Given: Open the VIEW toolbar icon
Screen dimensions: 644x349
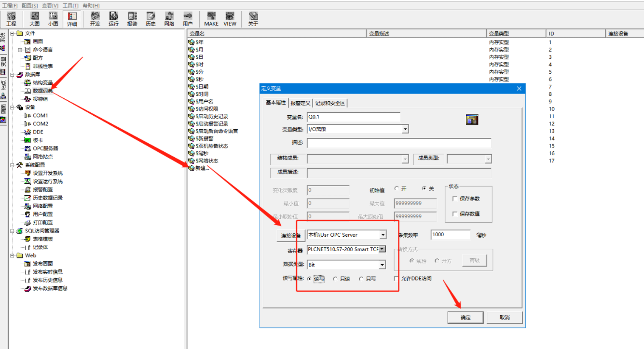Looking at the screenshot, I should pyautogui.click(x=230, y=19).
